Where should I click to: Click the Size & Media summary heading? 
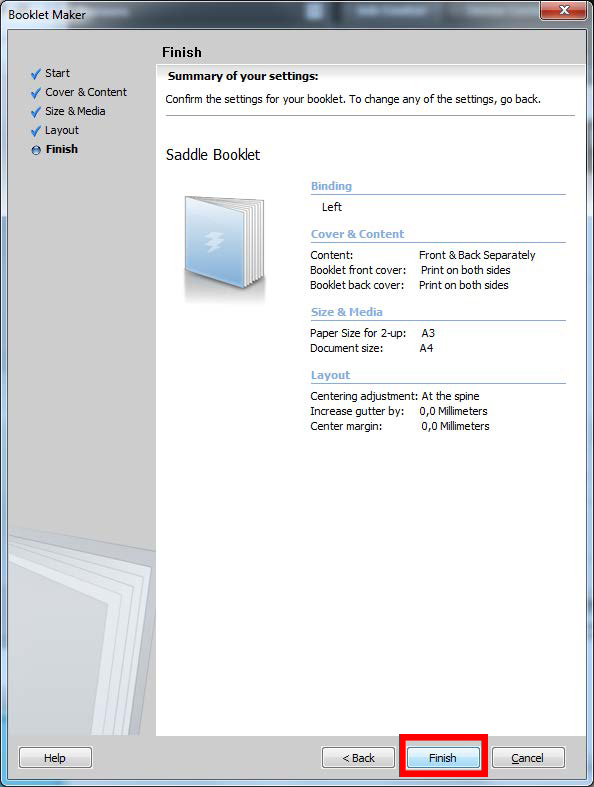(346, 312)
